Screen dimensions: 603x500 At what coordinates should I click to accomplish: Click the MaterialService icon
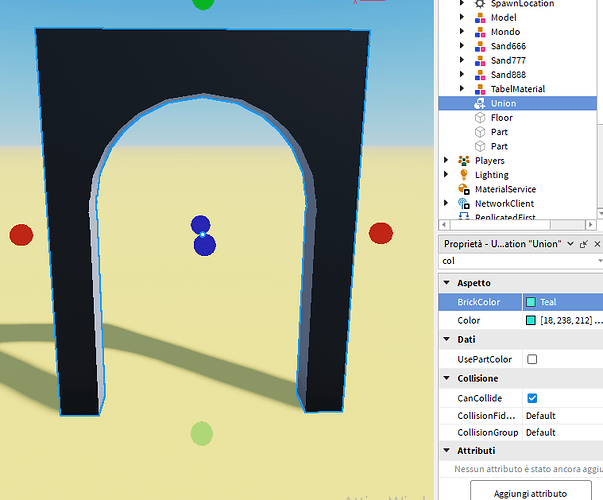point(464,189)
